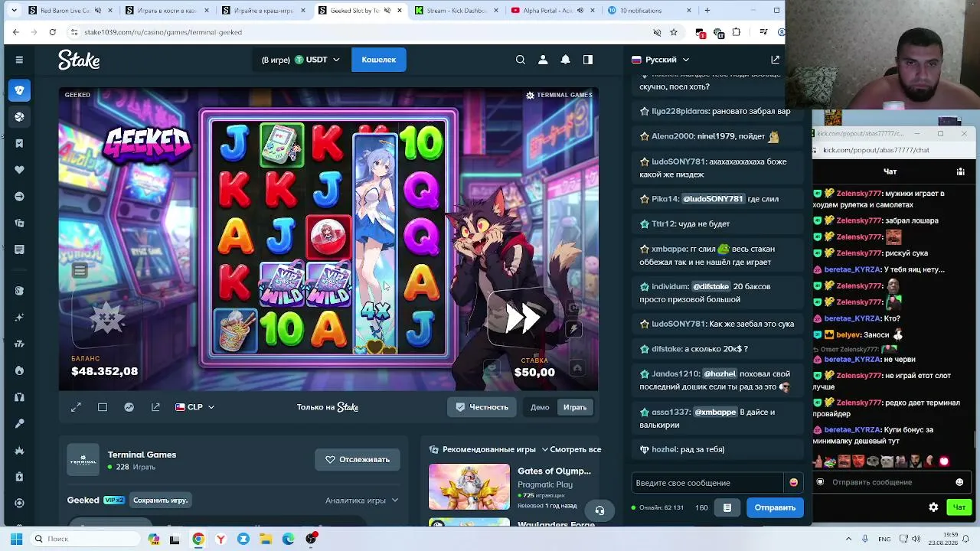Open the Terminal Games provider link
980x551 pixels.
(x=142, y=455)
